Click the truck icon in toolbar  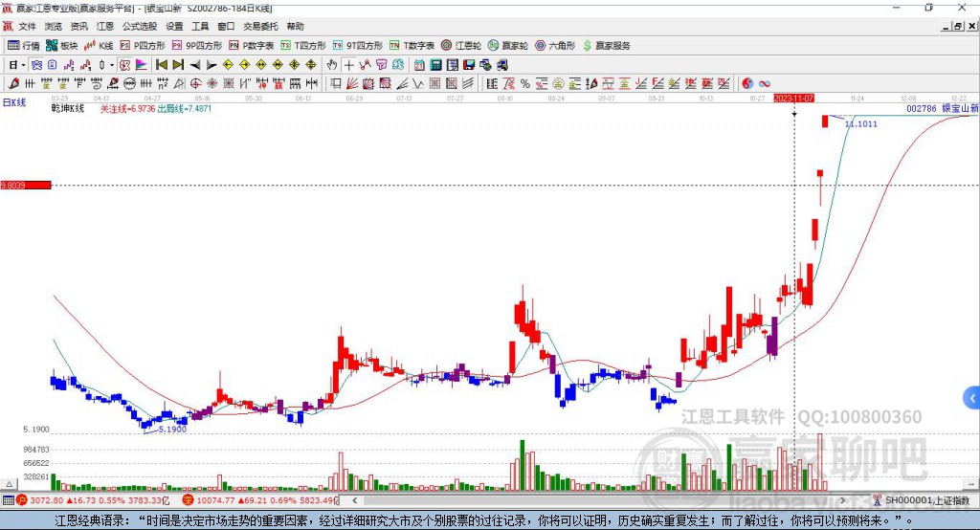click(502, 64)
